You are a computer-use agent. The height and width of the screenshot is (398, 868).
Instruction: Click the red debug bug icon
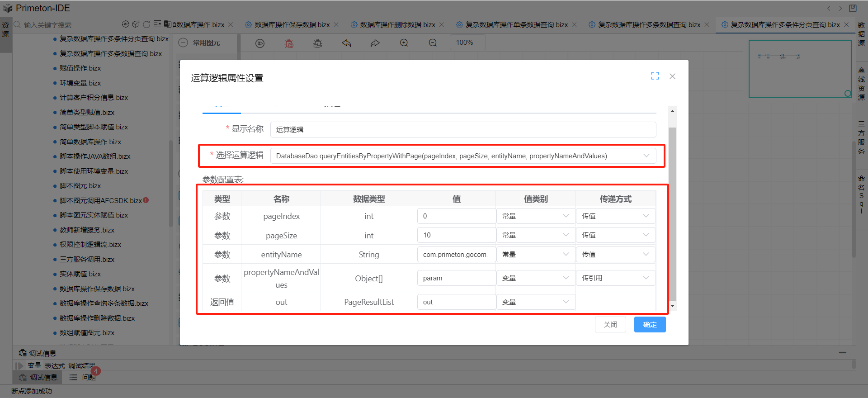[289, 43]
